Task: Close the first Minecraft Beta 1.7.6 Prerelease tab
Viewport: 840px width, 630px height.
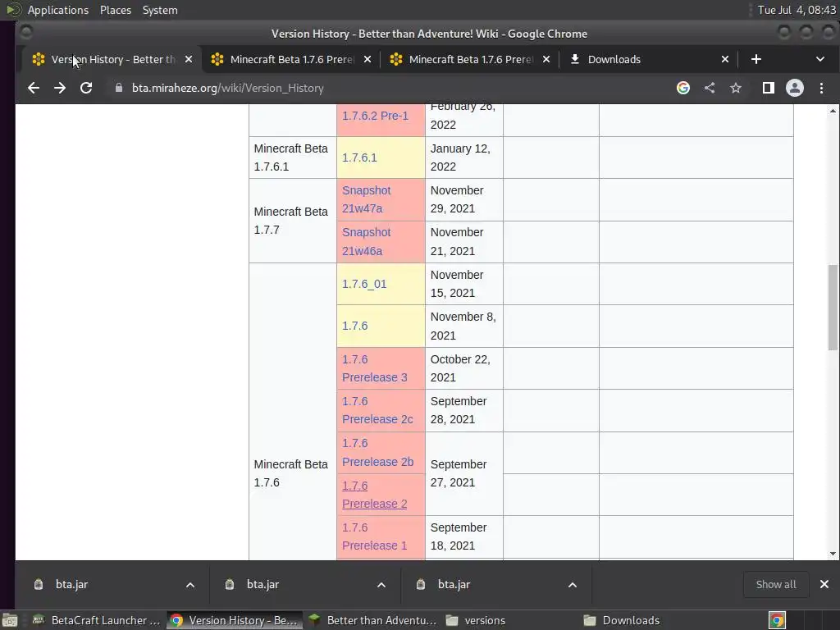Action: coord(367,59)
